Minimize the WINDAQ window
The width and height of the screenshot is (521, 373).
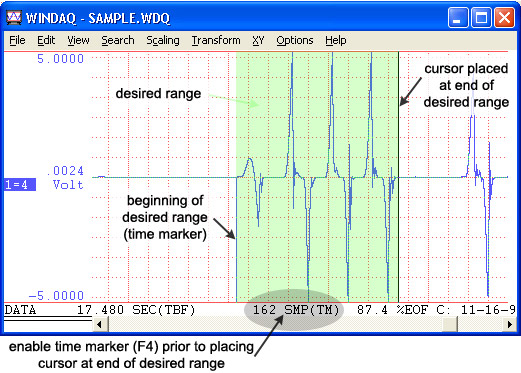tap(458, 18)
